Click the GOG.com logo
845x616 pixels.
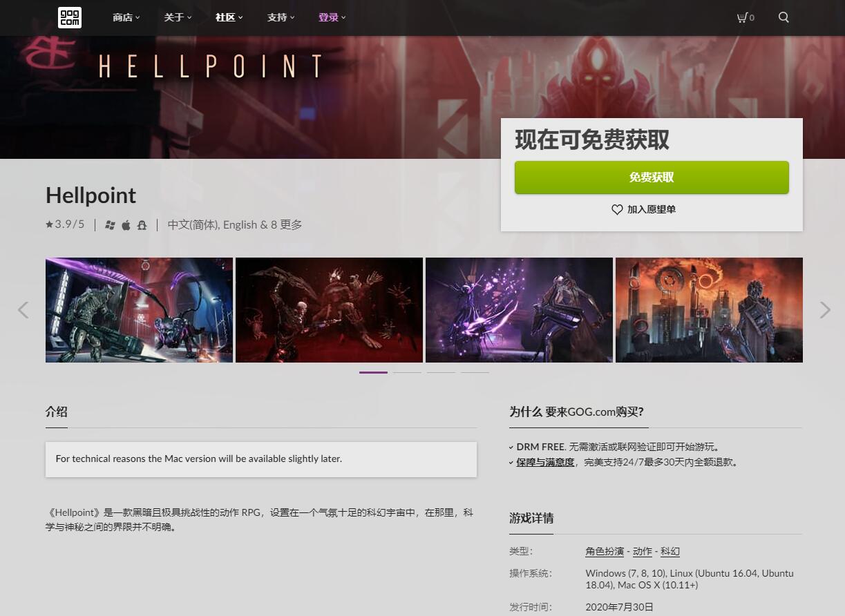[70, 17]
